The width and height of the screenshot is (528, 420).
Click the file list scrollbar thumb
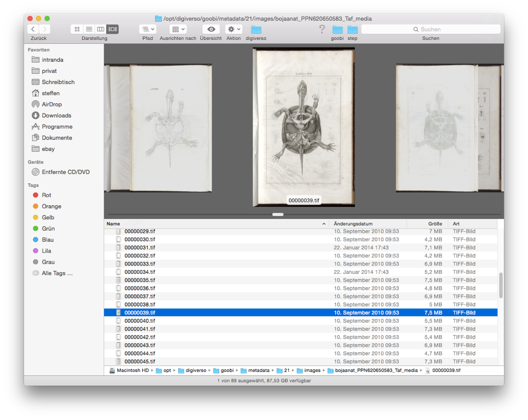pyautogui.click(x=501, y=285)
